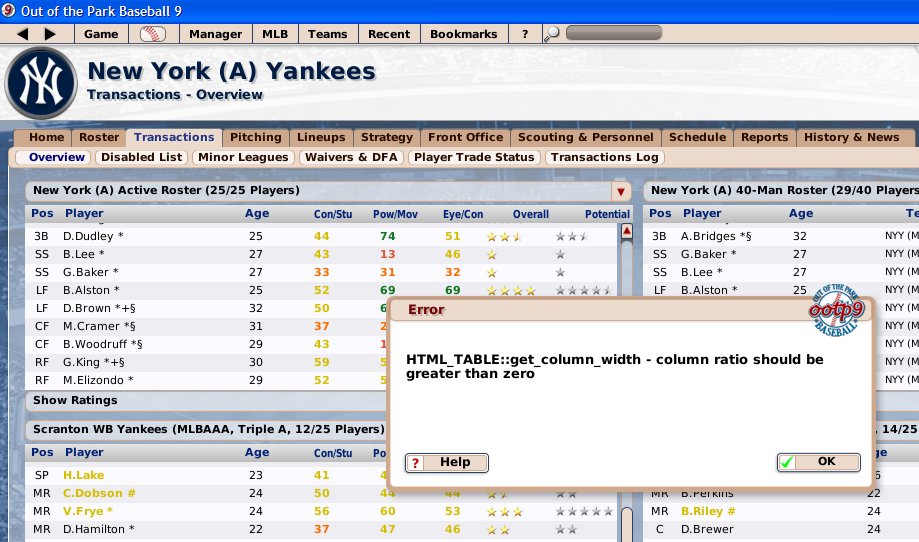Click Help in the Error dialog
919x542 pixels.
pyautogui.click(x=447, y=462)
